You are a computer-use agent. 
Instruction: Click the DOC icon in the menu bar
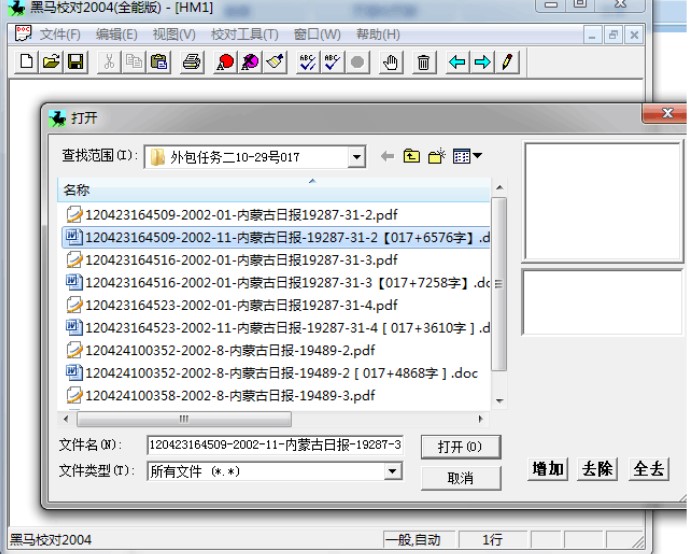coord(23,33)
